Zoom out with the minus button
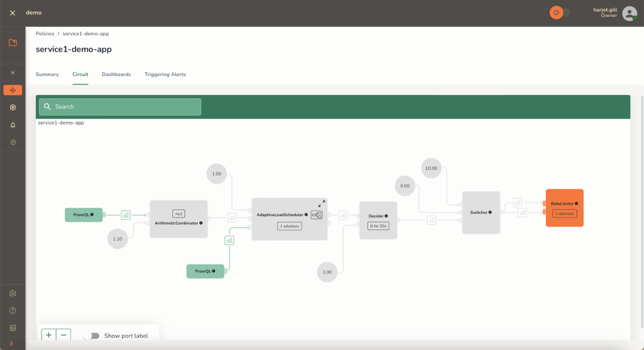This screenshot has height=350, width=644. tap(64, 335)
